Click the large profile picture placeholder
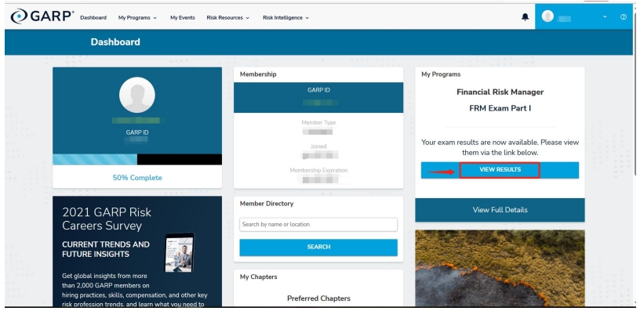This screenshot has height=311, width=644. 137,95
